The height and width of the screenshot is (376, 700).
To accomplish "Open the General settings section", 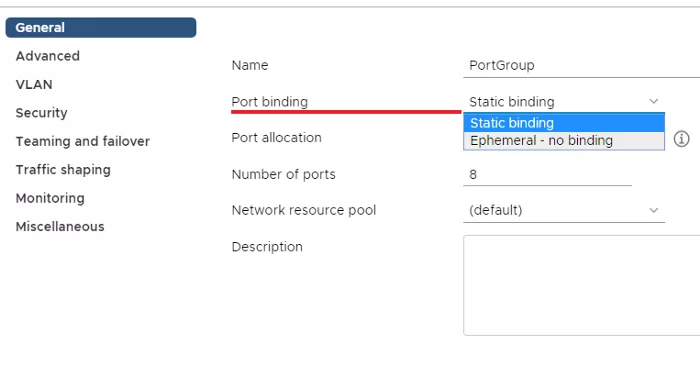I will 101,28.
